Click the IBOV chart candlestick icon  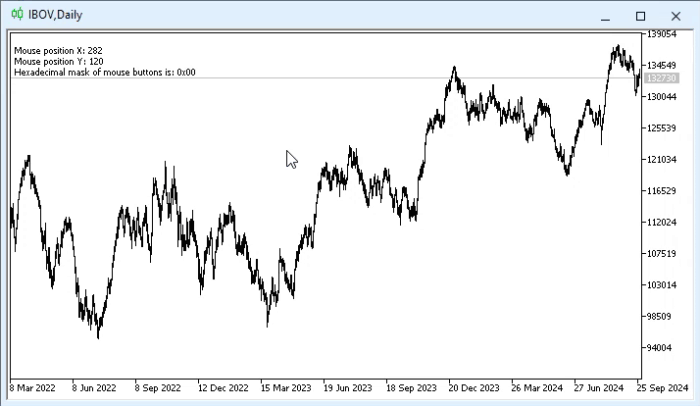point(17,14)
